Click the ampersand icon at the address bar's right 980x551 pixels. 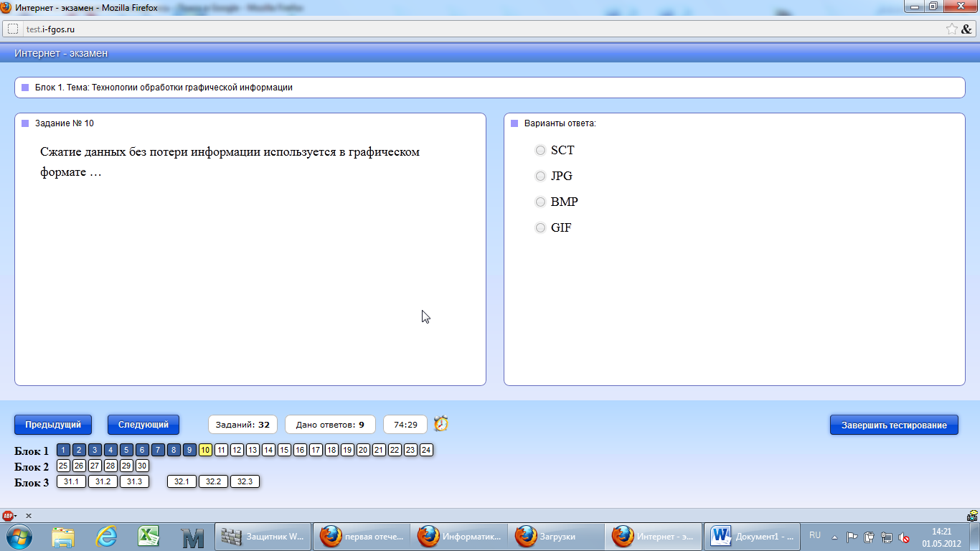click(x=966, y=29)
